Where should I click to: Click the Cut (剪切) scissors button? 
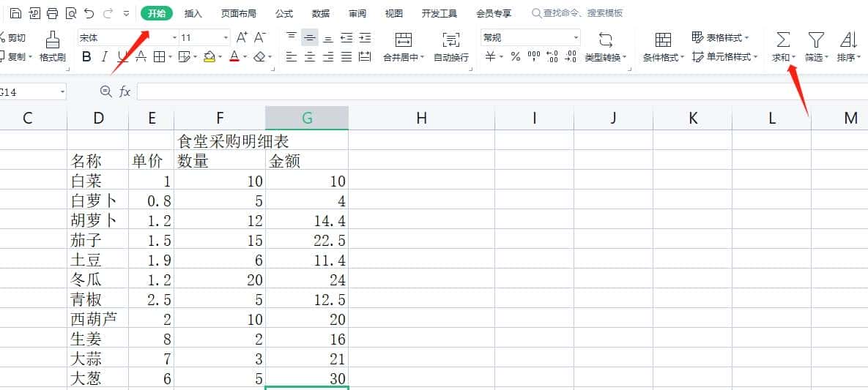point(12,37)
